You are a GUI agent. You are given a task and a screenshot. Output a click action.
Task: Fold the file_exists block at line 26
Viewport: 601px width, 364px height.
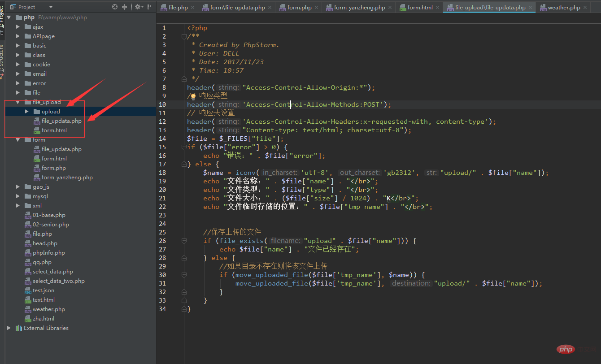[x=184, y=241]
